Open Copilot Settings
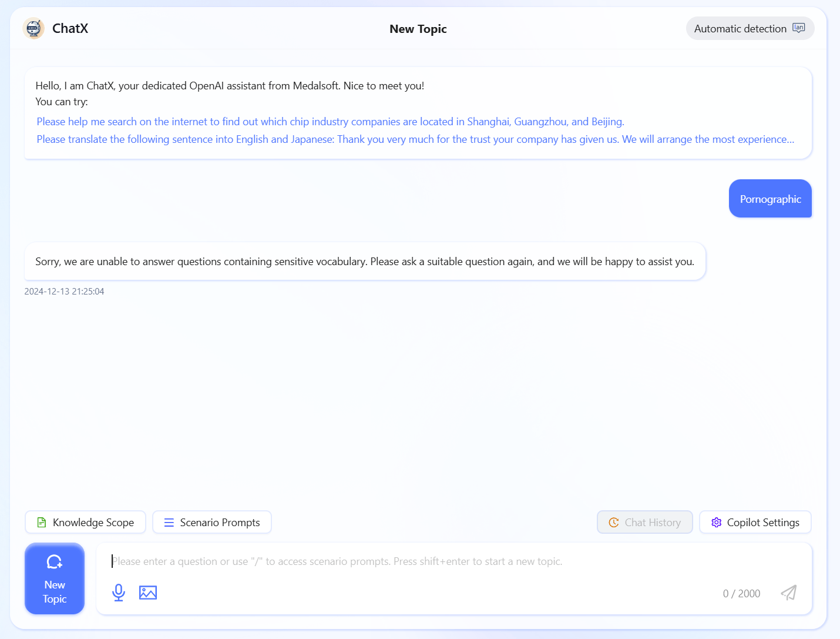This screenshot has height=639, width=840. 755,523
